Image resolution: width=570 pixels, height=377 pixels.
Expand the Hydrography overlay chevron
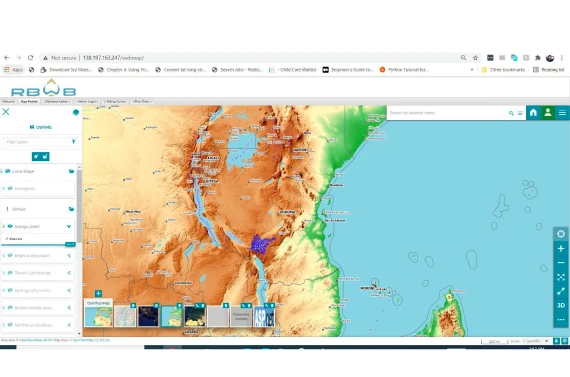tap(69, 290)
